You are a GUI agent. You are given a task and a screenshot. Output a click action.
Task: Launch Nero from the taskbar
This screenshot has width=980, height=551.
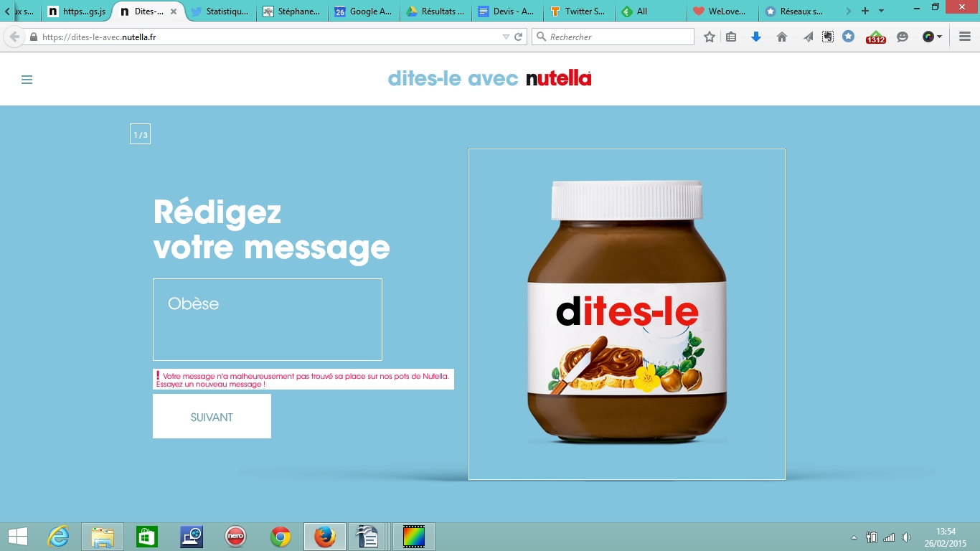click(x=236, y=537)
